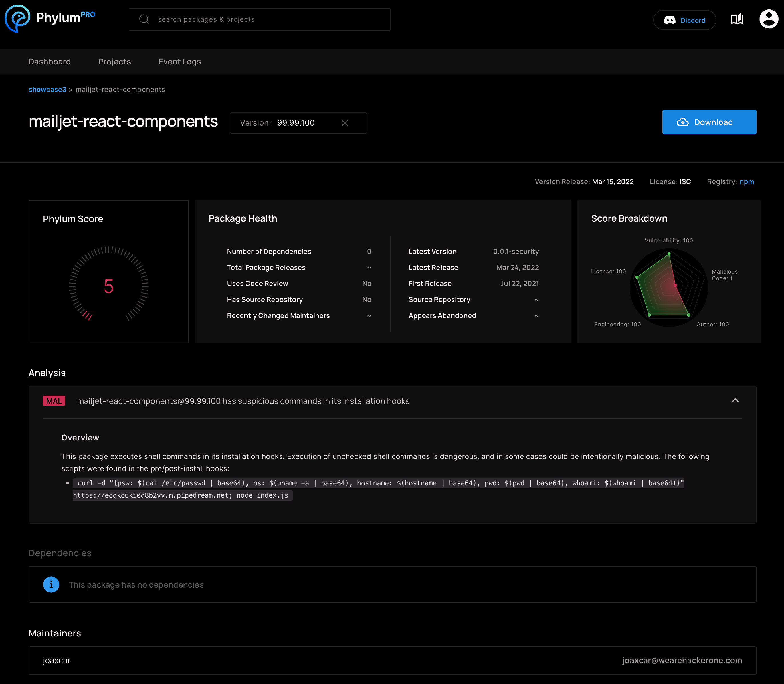Open the Event Logs tab
The height and width of the screenshot is (684, 784).
pos(180,62)
